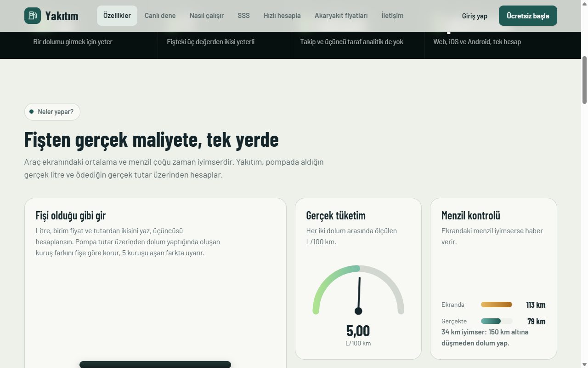Click the Gerçek tüketim card title

(x=336, y=215)
